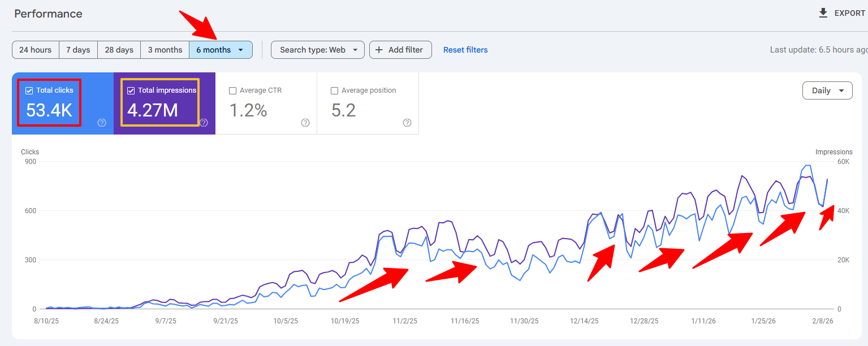Open the Total impressions help tooltip icon
This screenshot has height=346, width=868.
[x=204, y=122]
